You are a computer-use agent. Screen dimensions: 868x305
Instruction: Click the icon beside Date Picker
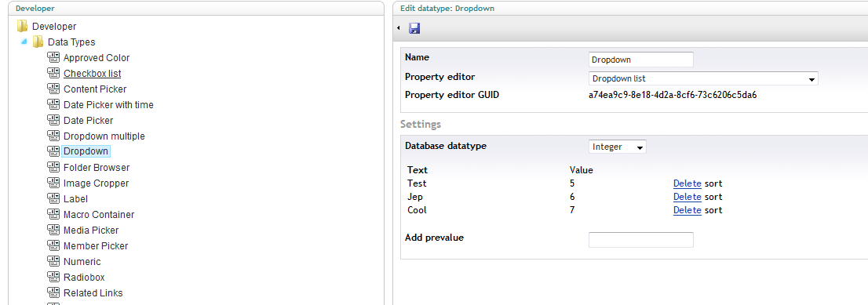pyautogui.click(x=53, y=120)
